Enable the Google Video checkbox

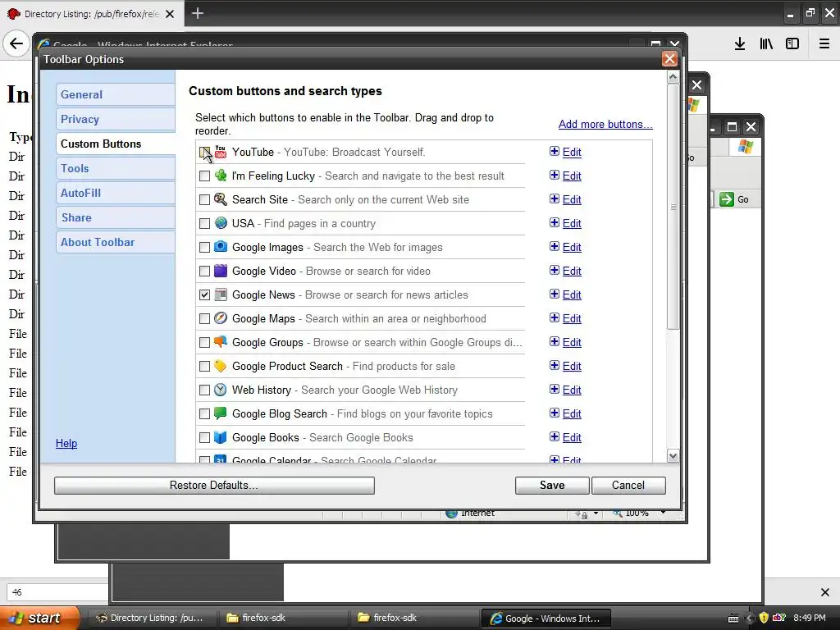click(x=204, y=271)
